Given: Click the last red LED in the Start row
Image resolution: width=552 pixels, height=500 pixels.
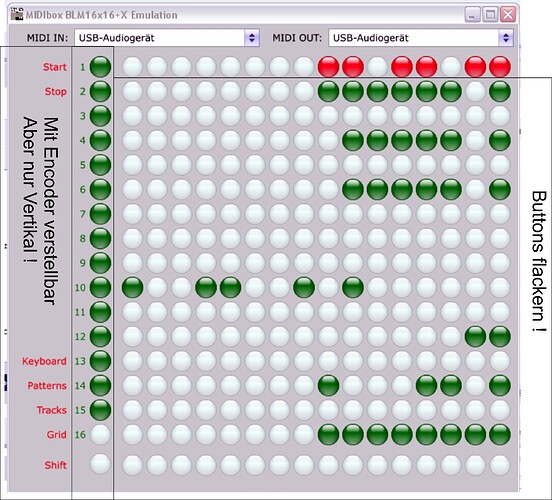Looking at the screenshot, I should coord(500,67).
